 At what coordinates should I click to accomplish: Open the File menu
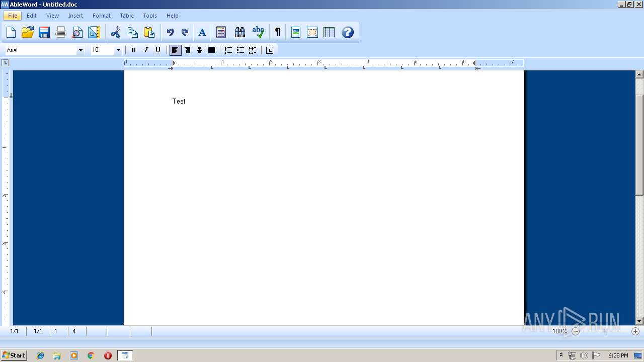[x=13, y=16]
